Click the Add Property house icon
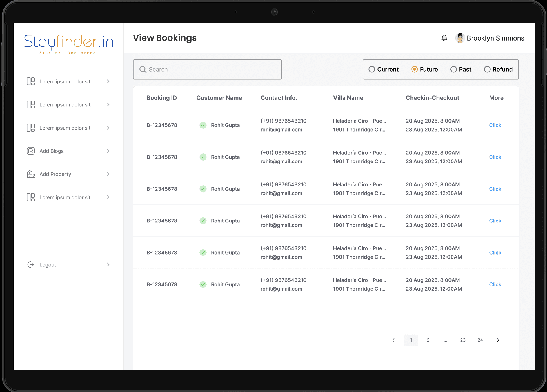This screenshot has height=392, width=547. tap(30, 174)
